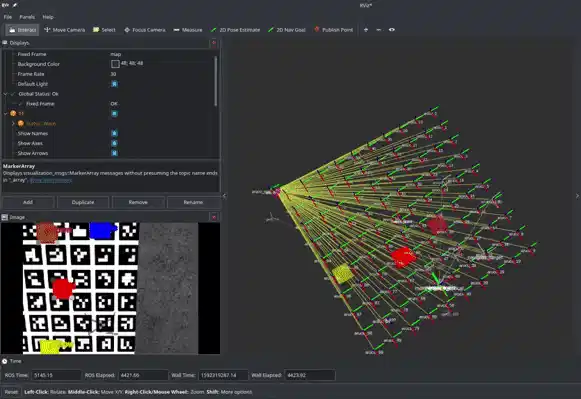This screenshot has width=581, height=399.
Task: Select the 2D Nav Goal tool
Action: point(287,30)
